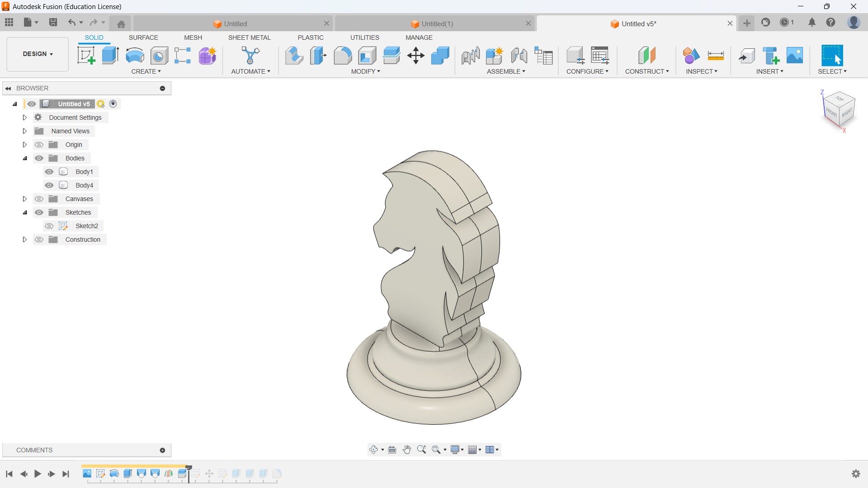868x488 pixels.
Task: Open the Pan hand tool
Action: coord(407,450)
